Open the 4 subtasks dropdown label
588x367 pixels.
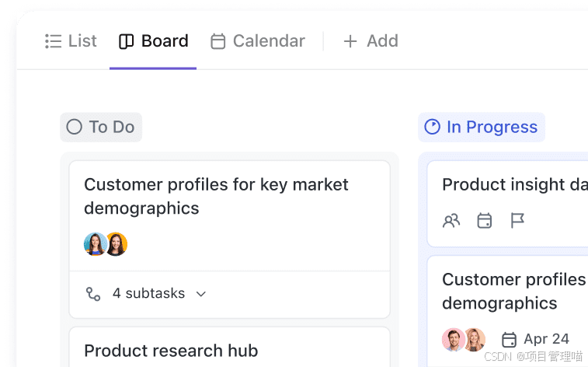point(148,293)
